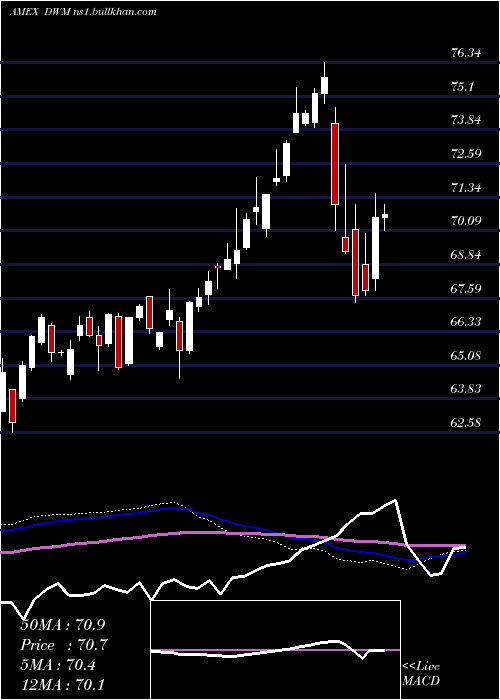The width and height of the screenshot is (500, 700).
Task: Select the 71.34 price axis label
Action: pyautogui.click(x=466, y=188)
